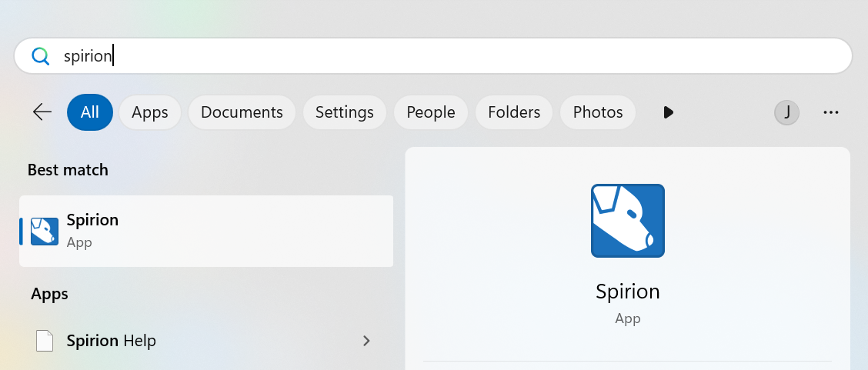The height and width of the screenshot is (370, 868).
Task: Show Folders results only
Action: tap(514, 112)
